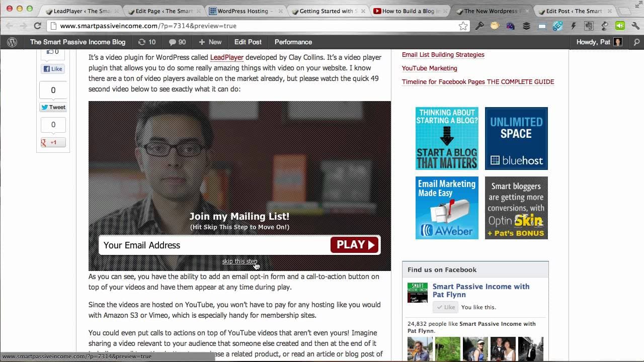Click Smart Passive Income Facebook page logo
Image resolution: width=644 pixels, height=362 pixels.
[418, 293]
